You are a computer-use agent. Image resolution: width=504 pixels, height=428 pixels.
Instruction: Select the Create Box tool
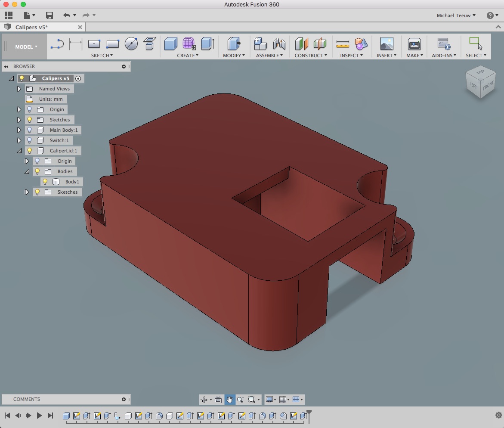(171, 44)
